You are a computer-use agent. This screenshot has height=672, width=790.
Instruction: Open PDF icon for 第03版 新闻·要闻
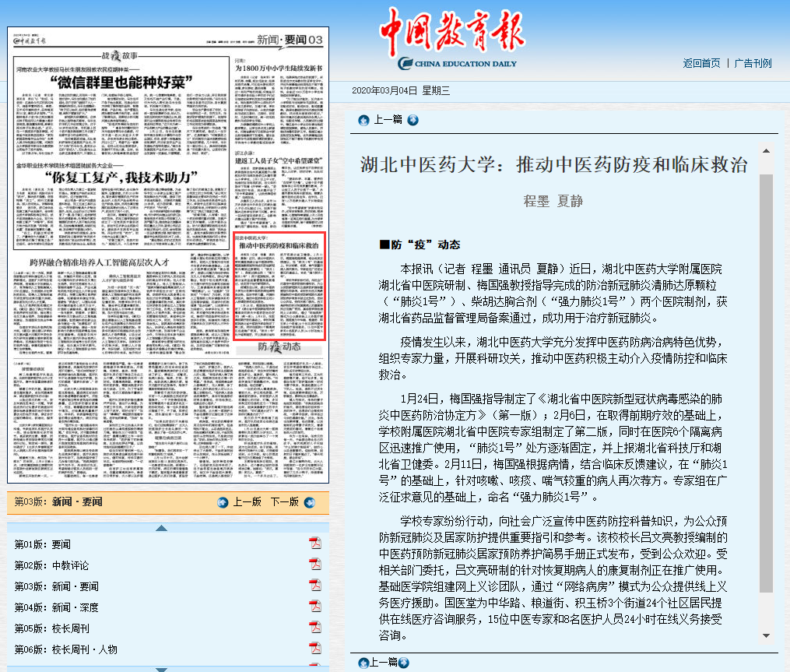(x=315, y=586)
